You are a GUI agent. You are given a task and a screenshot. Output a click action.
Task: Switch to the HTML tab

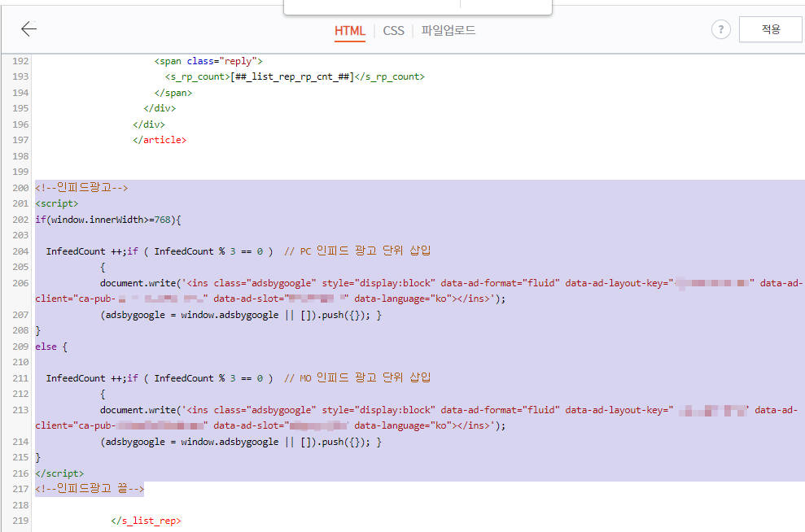[x=350, y=31]
